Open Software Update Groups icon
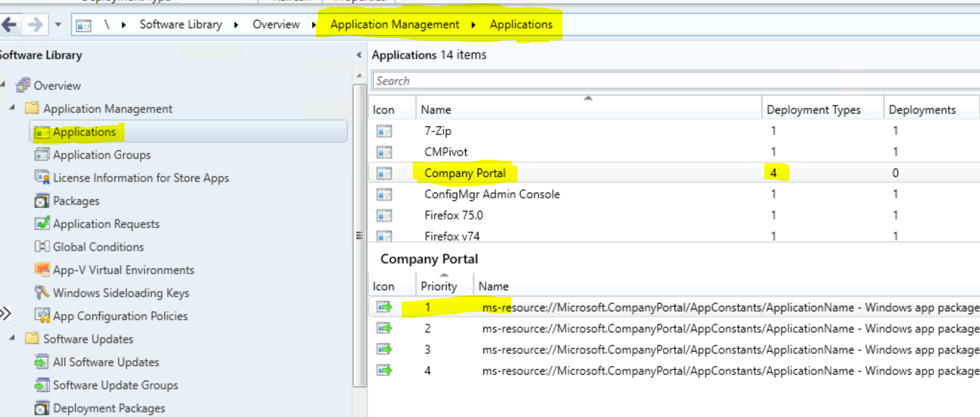Image resolution: width=980 pixels, height=417 pixels. (x=42, y=384)
